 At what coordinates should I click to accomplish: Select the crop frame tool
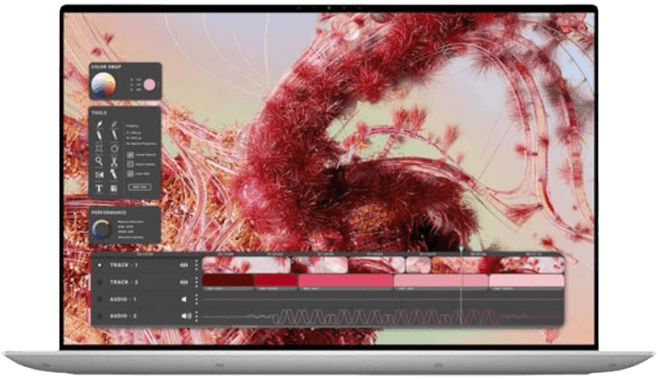(99, 148)
